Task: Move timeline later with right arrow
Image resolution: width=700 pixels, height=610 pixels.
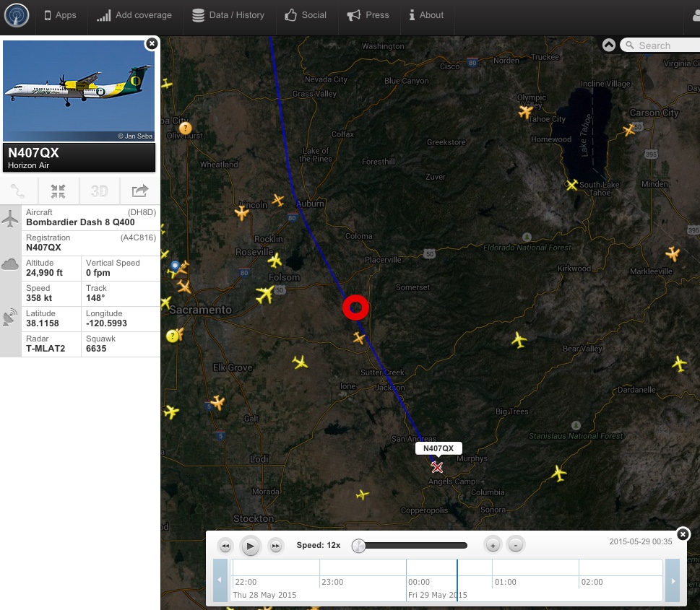Action: [673, 580]
